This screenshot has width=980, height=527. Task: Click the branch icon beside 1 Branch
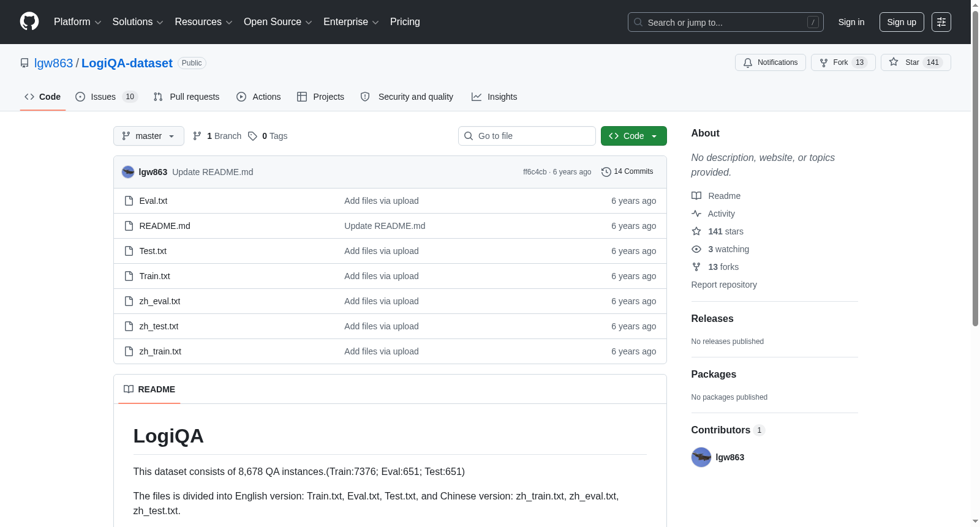(x=197, y=136)
